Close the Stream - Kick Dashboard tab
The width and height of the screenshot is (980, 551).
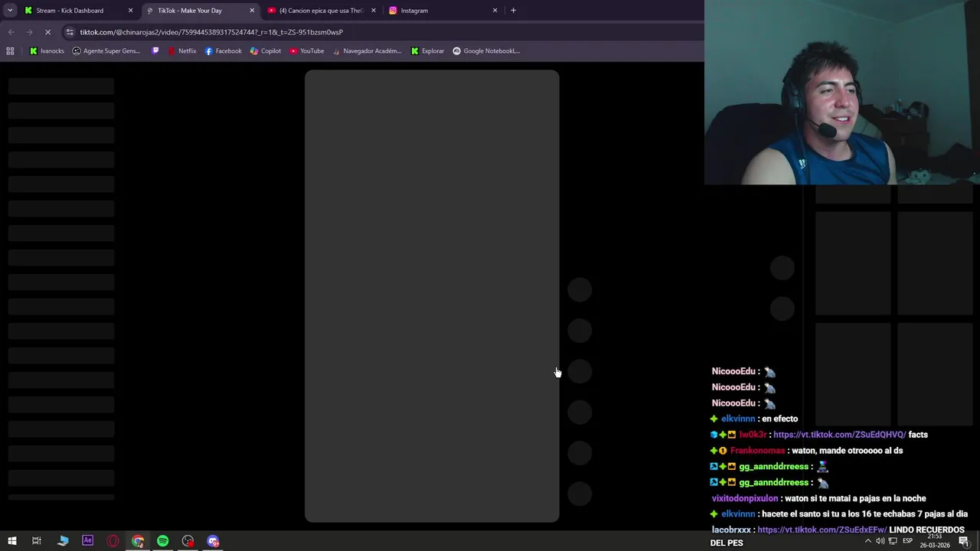[x=130, y=11]
